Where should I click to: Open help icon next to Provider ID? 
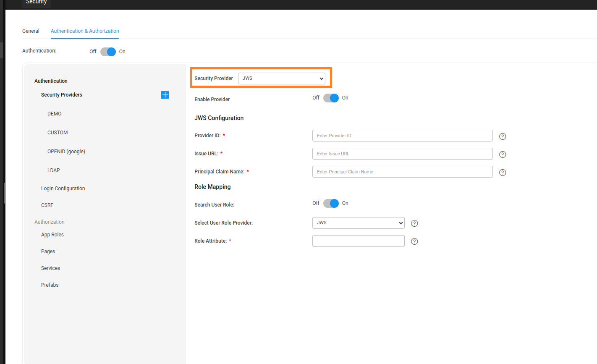(503, 136)
